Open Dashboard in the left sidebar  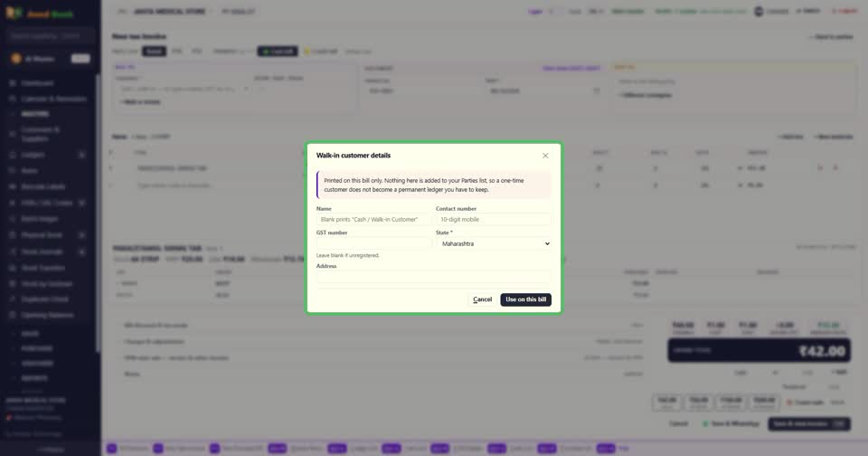click(38, 83)
